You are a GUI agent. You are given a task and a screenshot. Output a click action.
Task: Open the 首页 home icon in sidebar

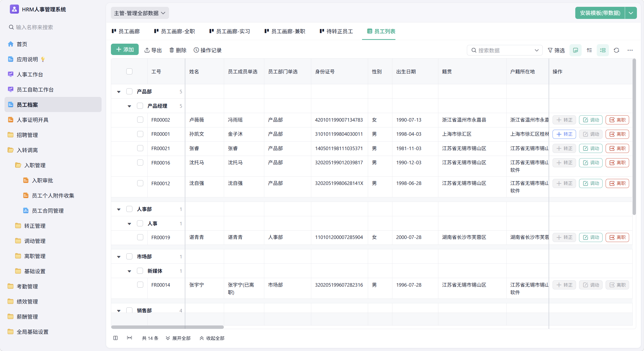[11, 44]
